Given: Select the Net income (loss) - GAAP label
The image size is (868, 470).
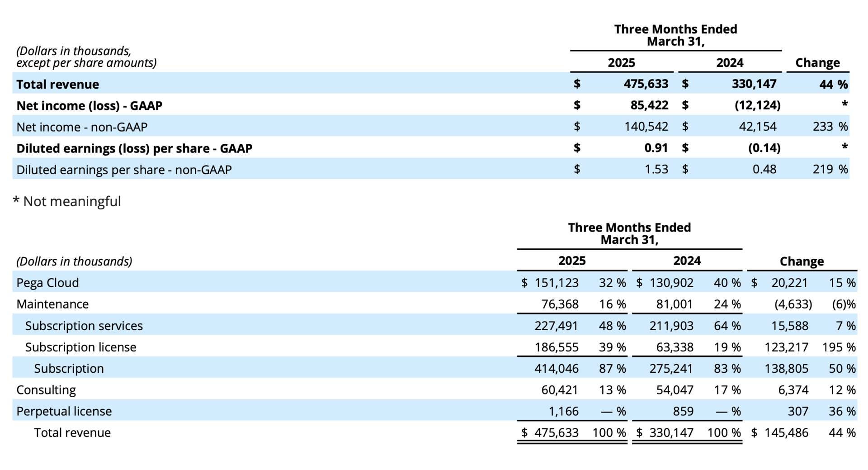Looking at the screenshot, I should 89,105.
